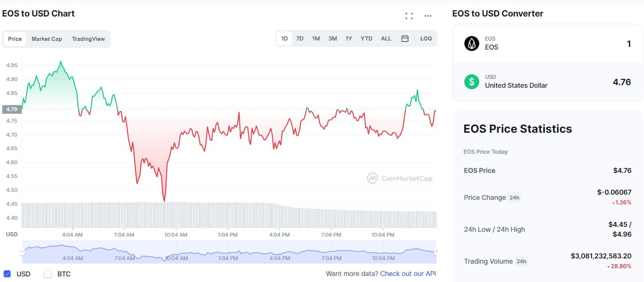Click the 28.80% volume decrease percentage
644x282 pixels.
(x=619, y=266)
